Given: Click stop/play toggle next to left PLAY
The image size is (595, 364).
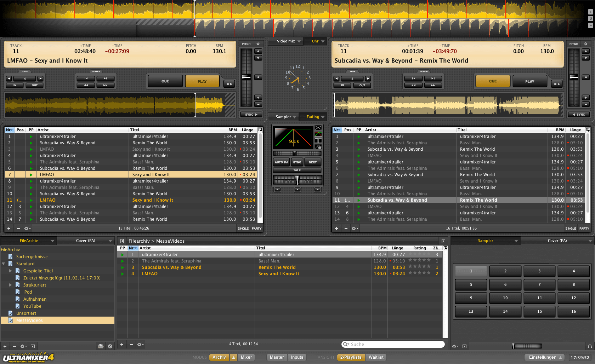Looking at the screenshot, I should 229,84.
